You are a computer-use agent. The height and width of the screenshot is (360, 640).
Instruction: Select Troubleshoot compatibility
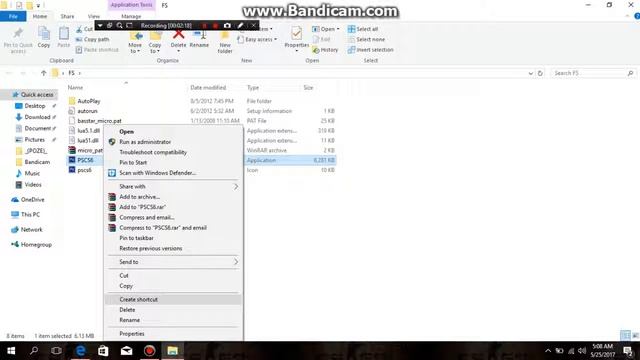pos(174,152)
